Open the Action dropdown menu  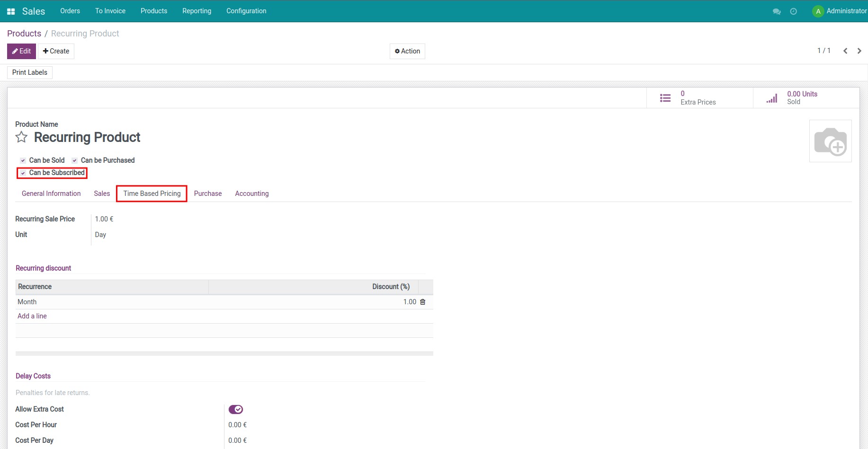click(407, 51)
